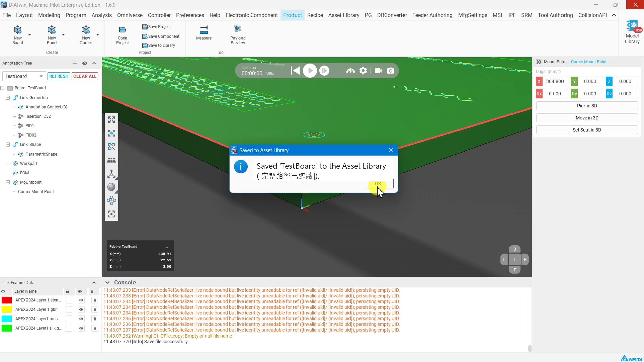Add a new annotation tree item
The height and width of the screenshot is (362, 644).
75,63
